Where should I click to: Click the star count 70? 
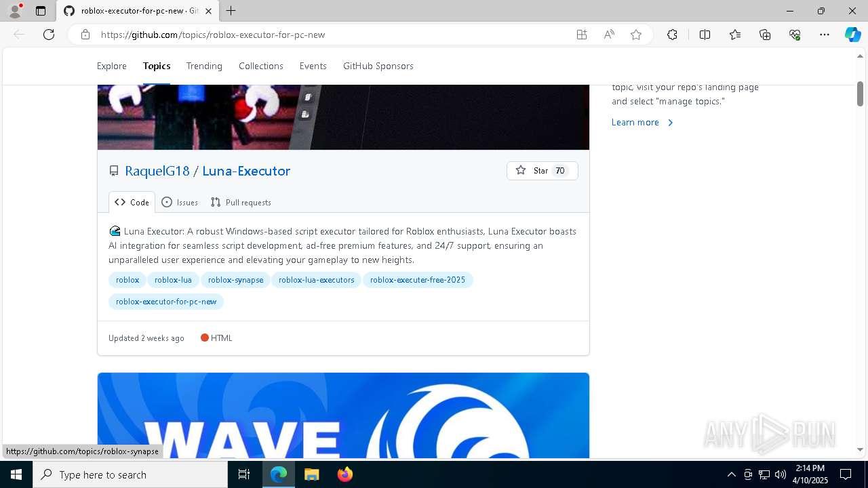click(560, 171)
